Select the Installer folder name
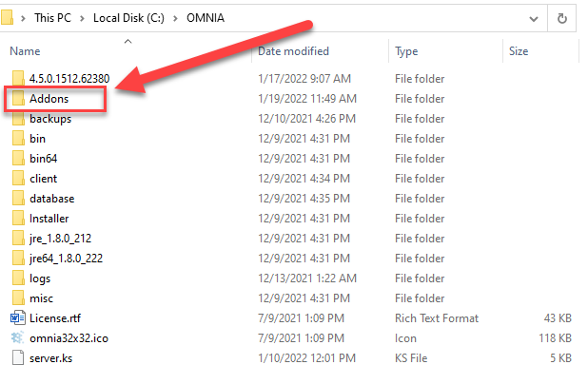588x384 pixels. coord(49,219)
